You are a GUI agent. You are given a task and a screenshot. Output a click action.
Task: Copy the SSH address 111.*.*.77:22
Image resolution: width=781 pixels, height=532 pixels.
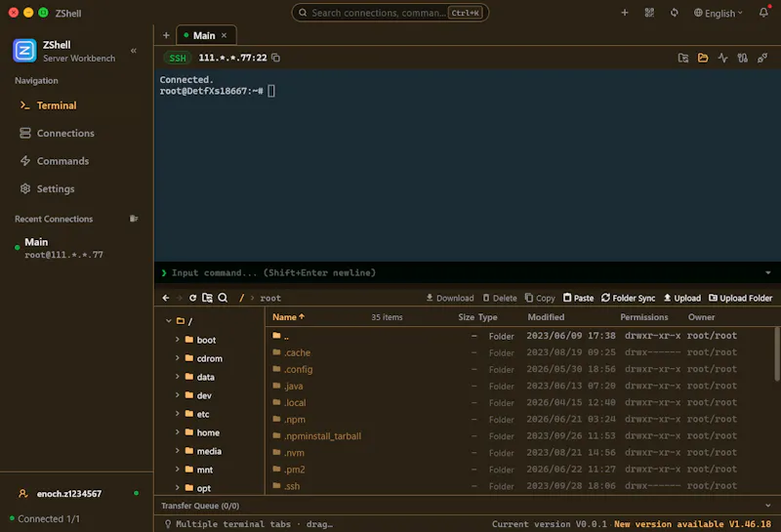pyautogui.click(x=276, y=58)
